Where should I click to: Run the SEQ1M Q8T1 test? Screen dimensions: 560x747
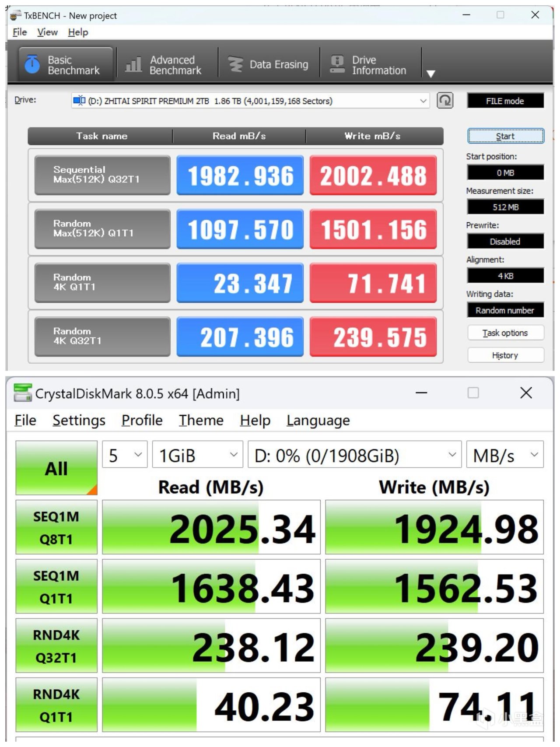click(56, 527)
